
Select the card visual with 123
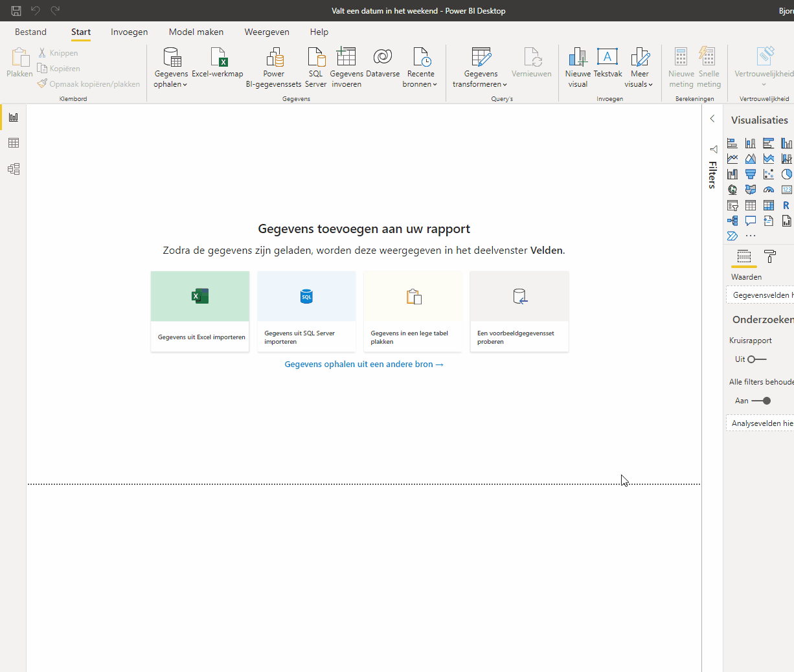[787, 190]
